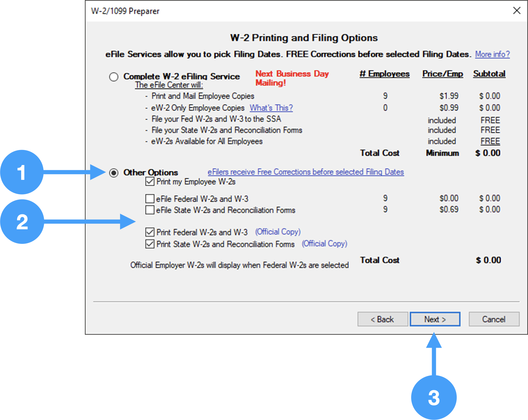
Task: Uncheck Print my Employee W-2s
Action: 150,182
